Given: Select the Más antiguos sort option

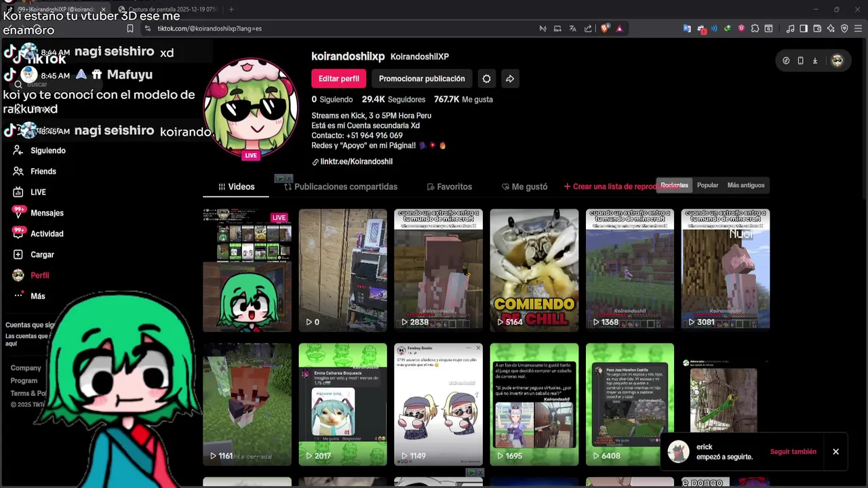Looking at the screenshot, I should 746,185.
